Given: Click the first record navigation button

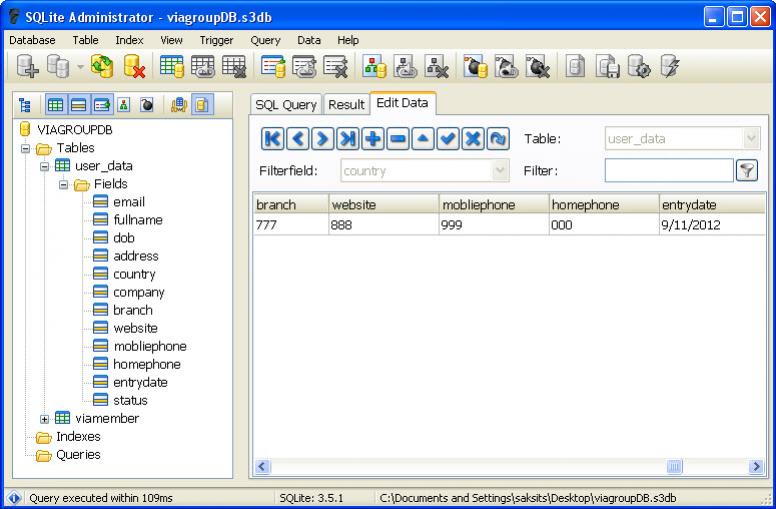Looking at the screenshot, I should [x=271, y=139].
